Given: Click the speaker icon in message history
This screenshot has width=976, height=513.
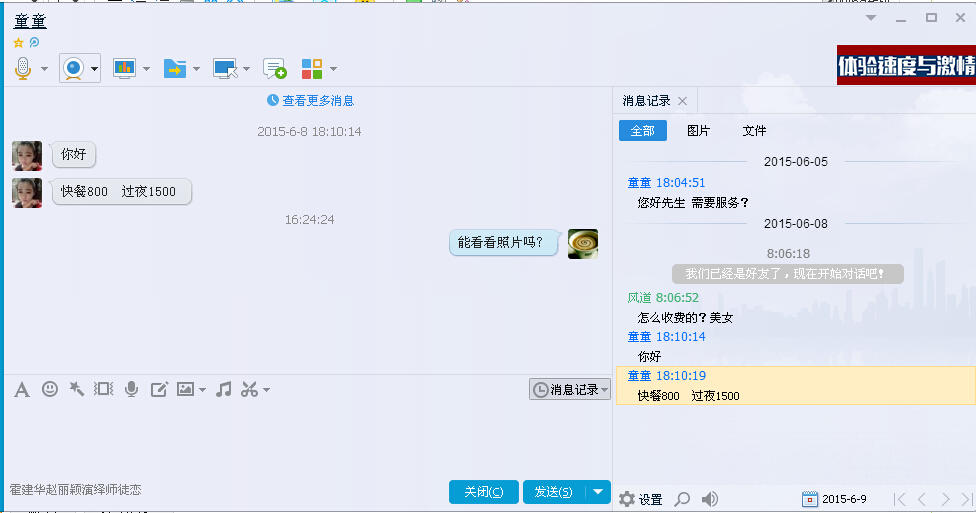Looking at the screenshot, I should click(x=710, y=499).
